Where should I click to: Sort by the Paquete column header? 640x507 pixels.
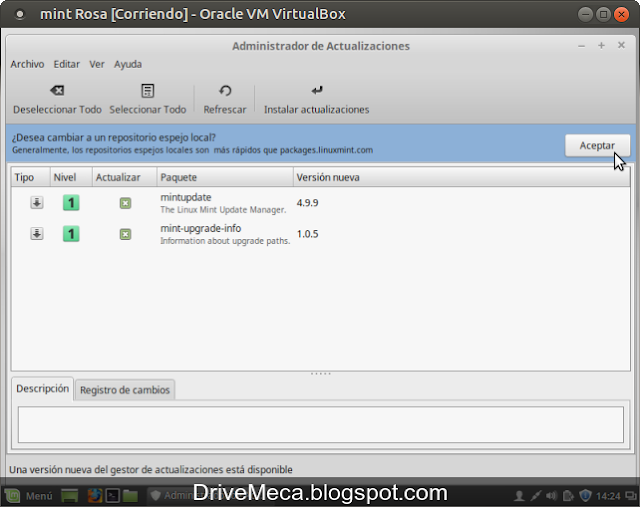click(225, 177)
